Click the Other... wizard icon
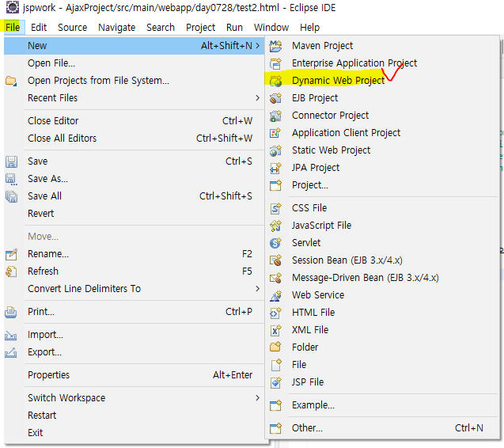The width and height of the screenshot is (504, 448). [x=275, y=428]
